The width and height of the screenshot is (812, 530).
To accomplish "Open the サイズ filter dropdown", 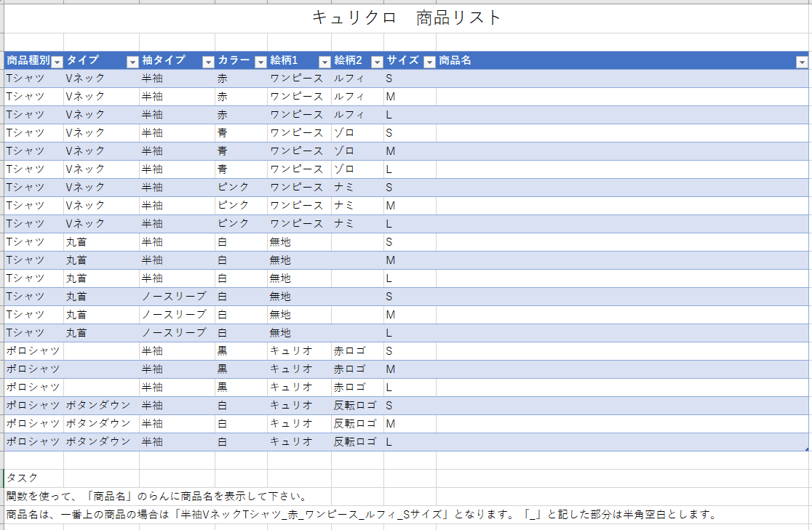I will (429, 62).
